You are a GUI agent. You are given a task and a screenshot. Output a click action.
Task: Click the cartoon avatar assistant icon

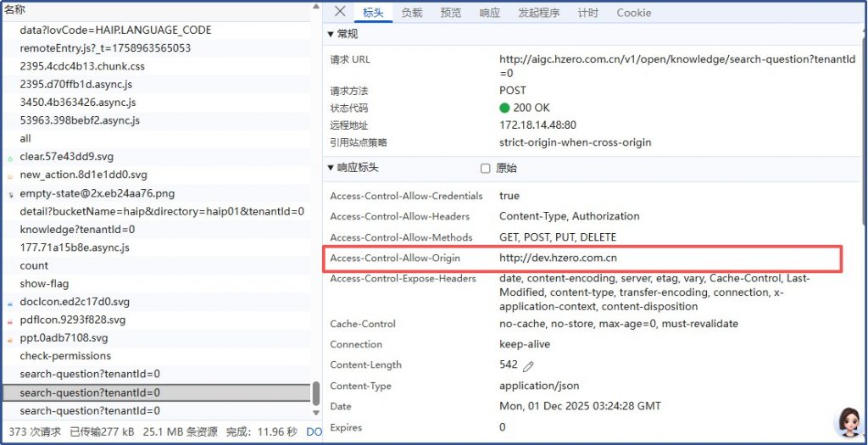[848, 421]
